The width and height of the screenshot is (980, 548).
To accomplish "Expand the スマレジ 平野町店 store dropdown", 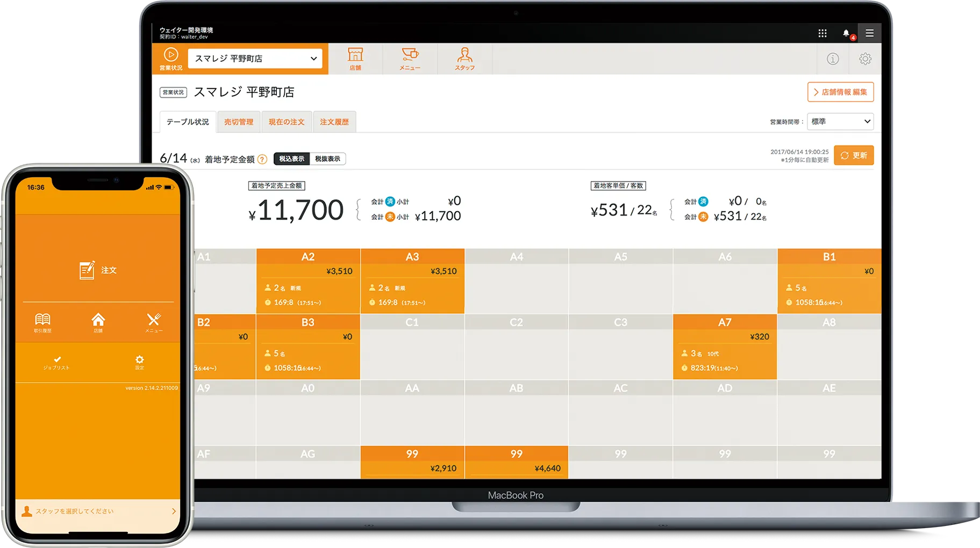I will [255, 59].
